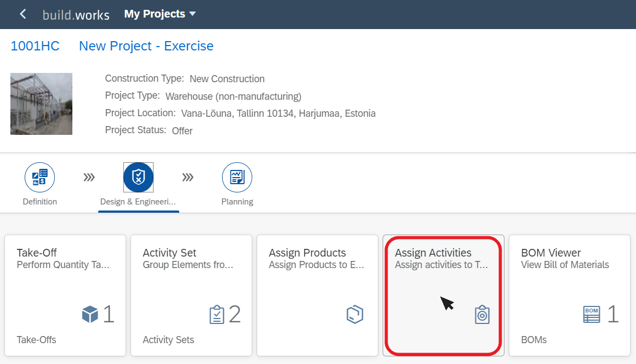
Task: Go back using the header back arrow
Action: [x=23, y=14]
